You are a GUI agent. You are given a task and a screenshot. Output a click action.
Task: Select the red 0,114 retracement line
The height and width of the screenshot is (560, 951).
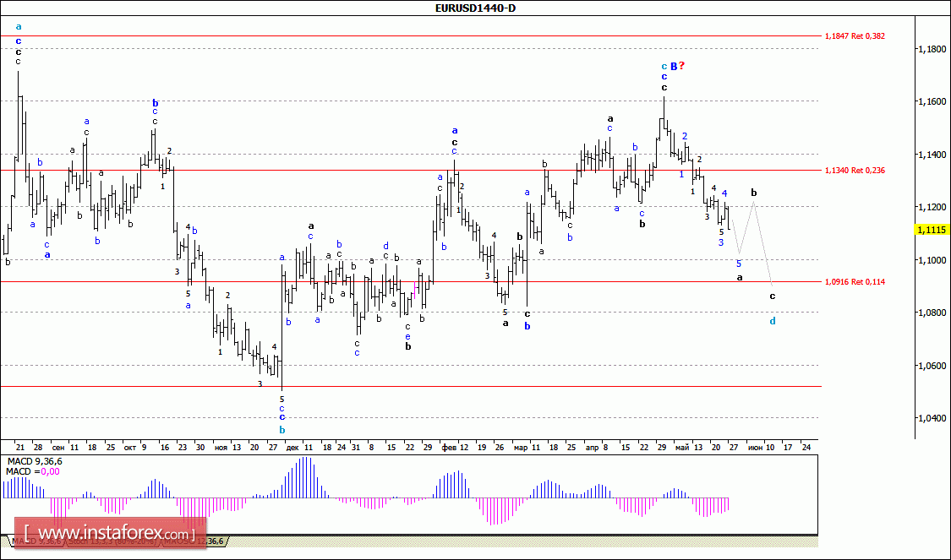411,282
